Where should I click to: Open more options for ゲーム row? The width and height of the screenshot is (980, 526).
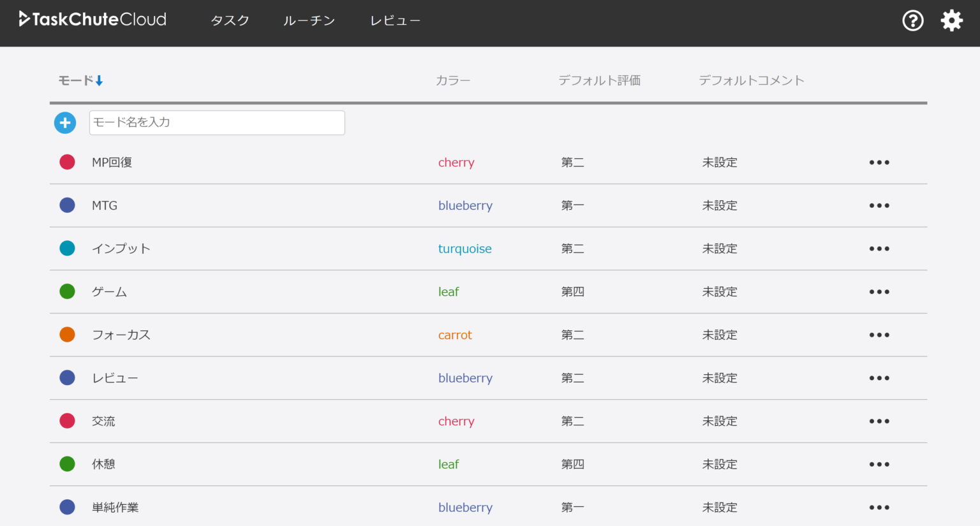(879, 292)
